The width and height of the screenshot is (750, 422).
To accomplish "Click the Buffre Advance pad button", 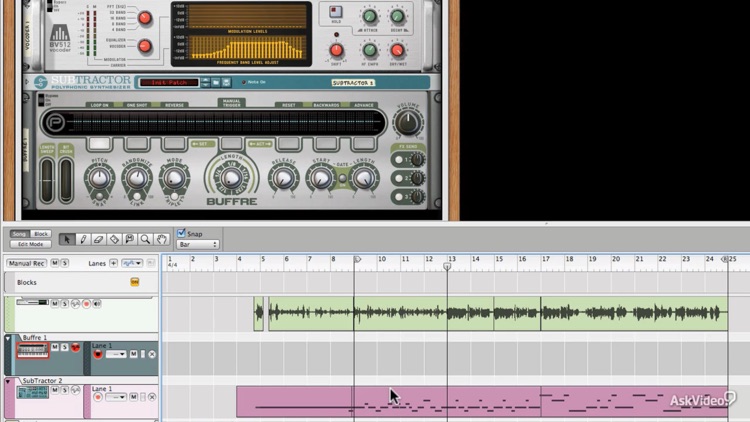I will [364, 144].
